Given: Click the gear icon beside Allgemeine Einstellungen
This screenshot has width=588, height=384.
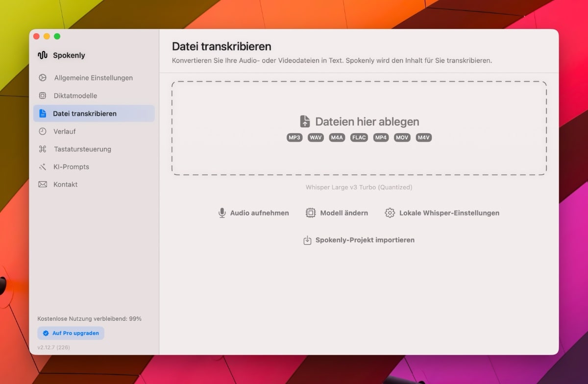Looking at the screenshot, I should click(43, 78).
